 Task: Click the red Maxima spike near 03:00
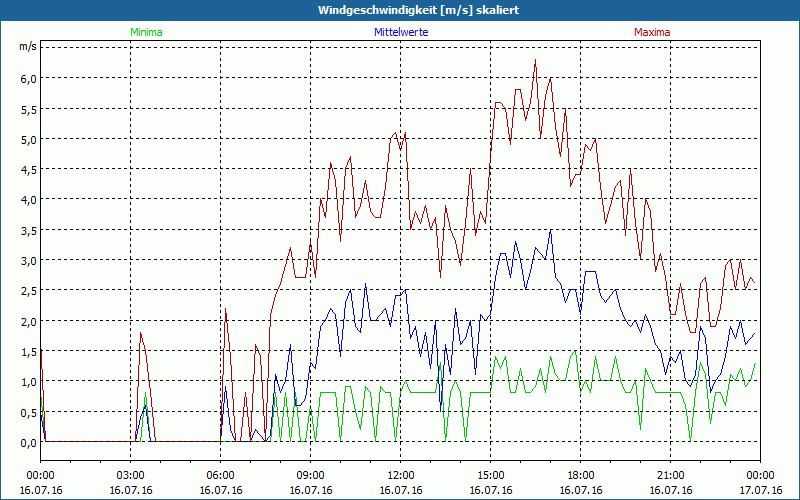[x=141, y=333]
